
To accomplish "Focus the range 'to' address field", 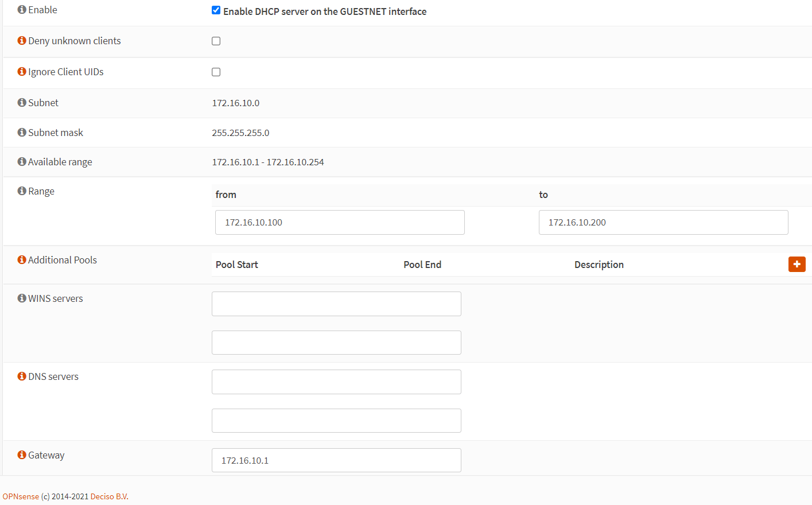I will 663,223.
